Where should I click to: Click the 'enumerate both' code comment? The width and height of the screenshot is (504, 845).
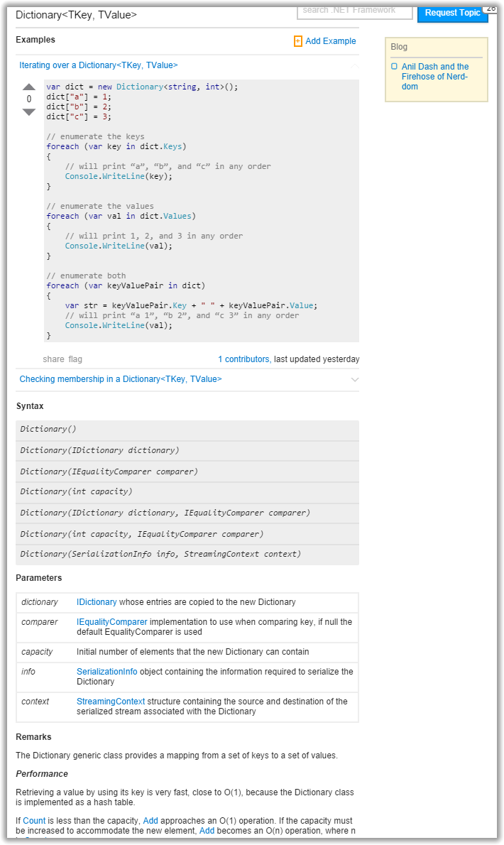click(x=86, y=276)
